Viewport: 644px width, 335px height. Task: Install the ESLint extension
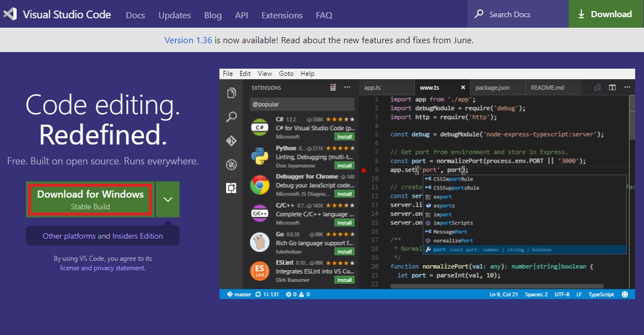345,280
